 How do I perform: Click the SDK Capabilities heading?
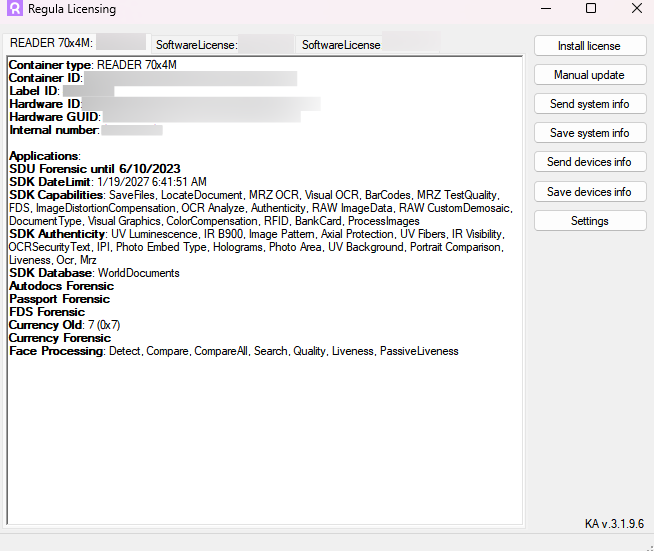[57, 195]
